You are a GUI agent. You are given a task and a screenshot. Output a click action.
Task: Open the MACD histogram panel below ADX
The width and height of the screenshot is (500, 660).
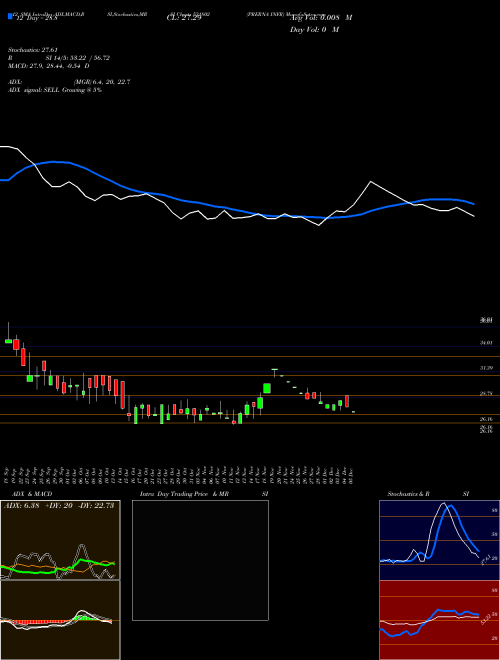[x=60, y=620]
